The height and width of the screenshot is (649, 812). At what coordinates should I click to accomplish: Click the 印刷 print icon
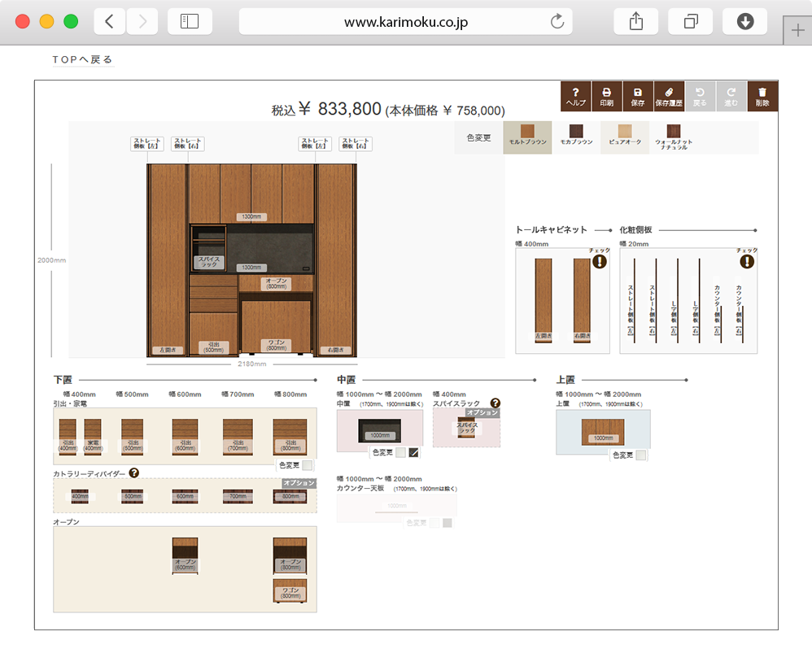(x=607, y=96)
